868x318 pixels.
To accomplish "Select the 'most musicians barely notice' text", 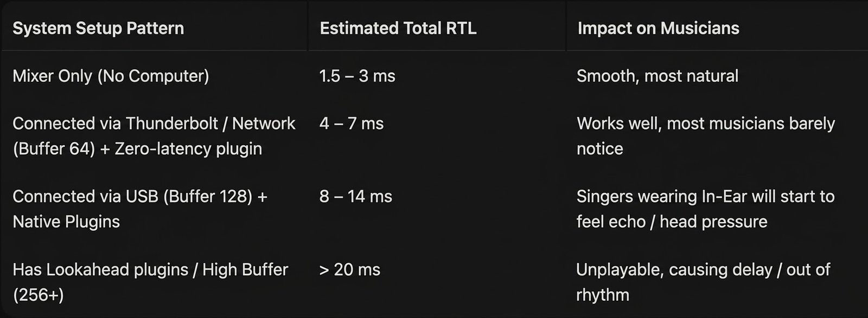I will (706, 136).
